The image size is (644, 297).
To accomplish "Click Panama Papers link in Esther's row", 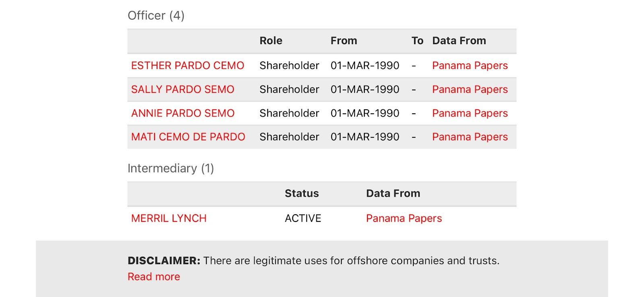I will coord(470,66).
